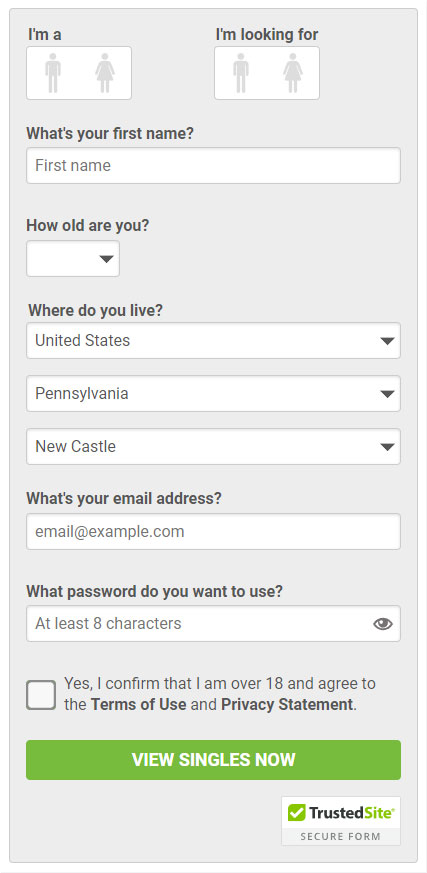Screen dimensions: 427x873
Task: Check the over 18 confirmation checkbox
Action: pos(41,695)
